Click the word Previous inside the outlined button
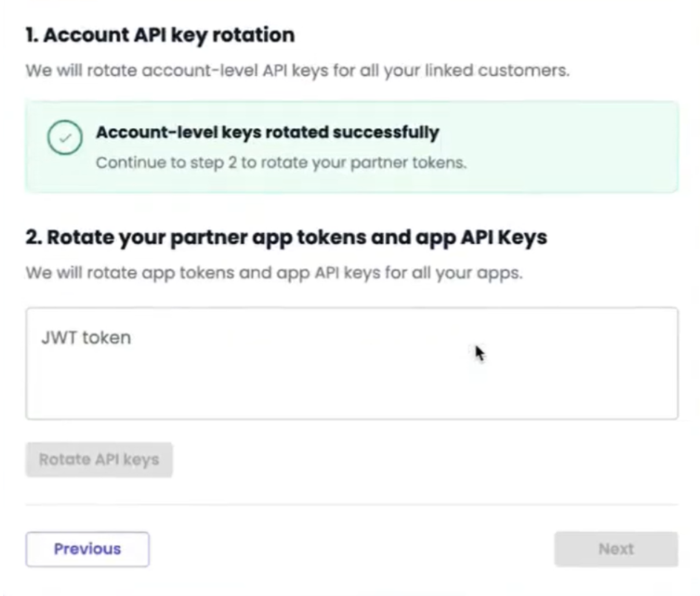This screenshot has height=596, width=700. coord(87,549)
